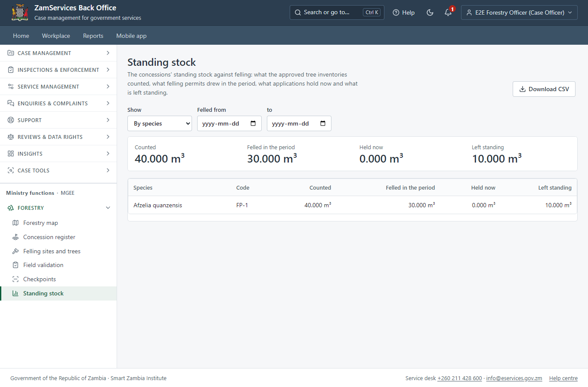Screen dimensions: 588x387
Task: Go to the Home tab
Action: pos(21,36)
